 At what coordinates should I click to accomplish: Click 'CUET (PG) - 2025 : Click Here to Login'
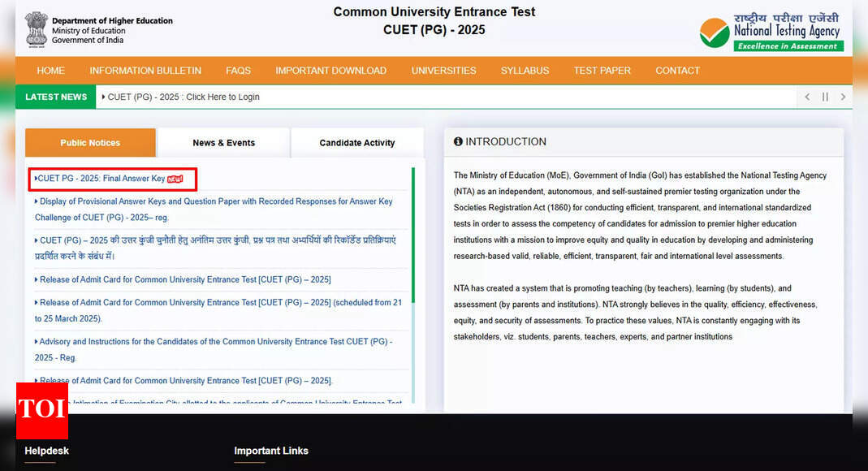(x=184, y=97)
